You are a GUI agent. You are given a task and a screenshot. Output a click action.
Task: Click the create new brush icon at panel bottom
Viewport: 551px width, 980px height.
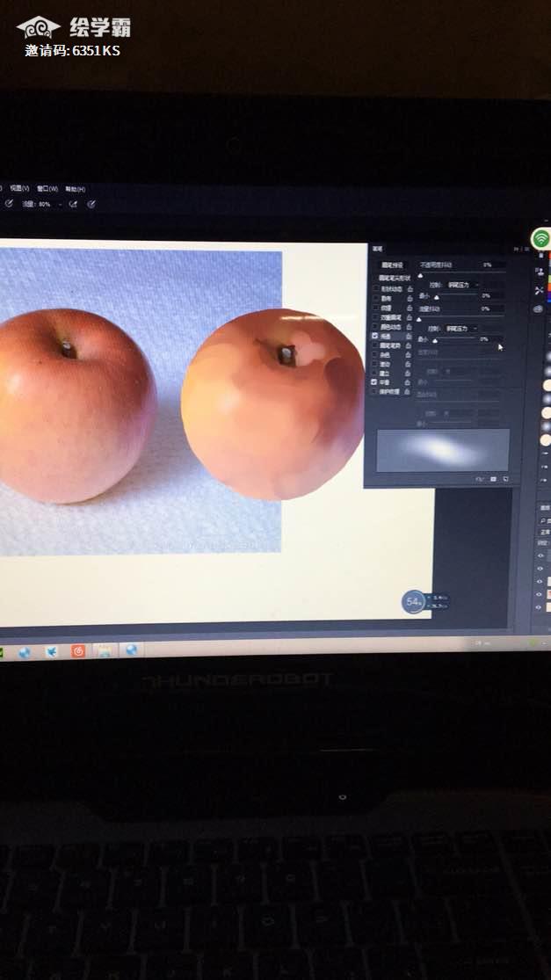click(505, 479)
